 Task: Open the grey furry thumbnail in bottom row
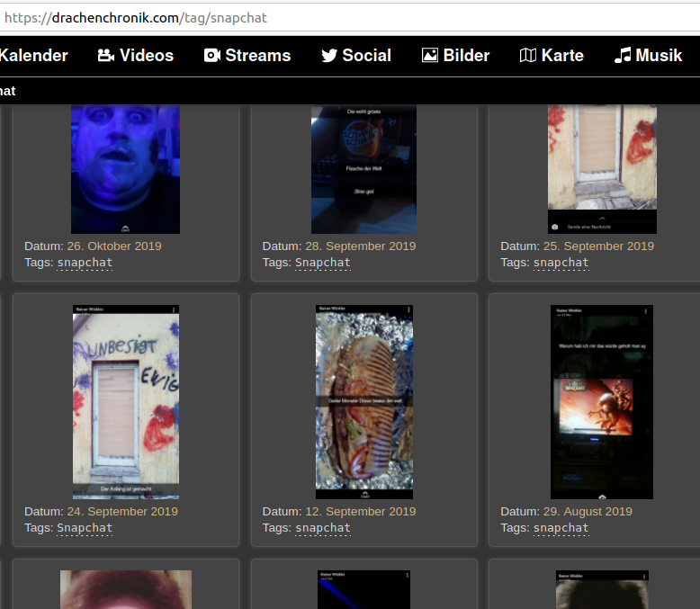pyautogui.click(x=602, y=589)
